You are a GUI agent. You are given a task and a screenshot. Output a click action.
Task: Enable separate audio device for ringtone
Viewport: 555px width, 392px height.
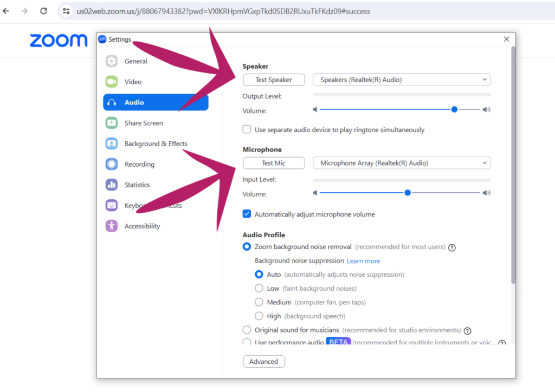coord(247,129)
